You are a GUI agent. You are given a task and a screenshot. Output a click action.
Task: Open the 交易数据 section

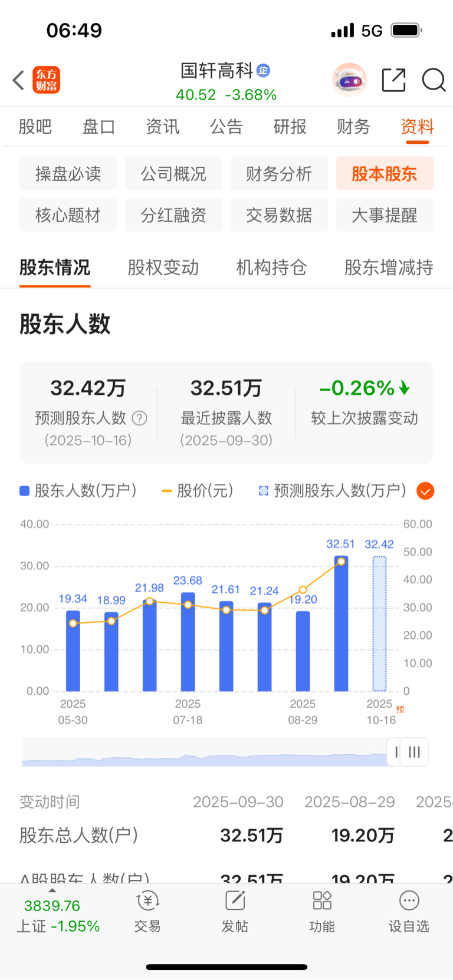click(x=279, y=215)
